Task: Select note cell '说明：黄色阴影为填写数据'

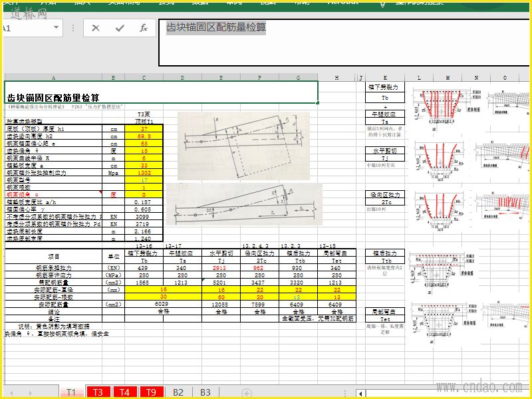Action: click(x=53, y=327)
